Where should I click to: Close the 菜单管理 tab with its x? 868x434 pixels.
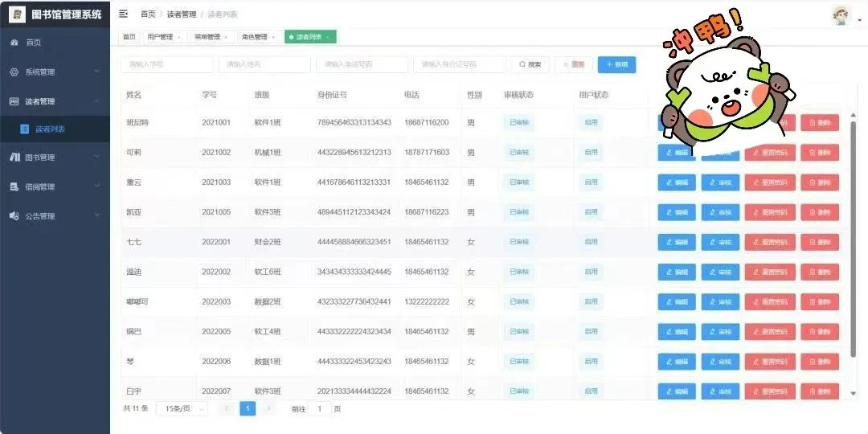[x=226, y=37]
